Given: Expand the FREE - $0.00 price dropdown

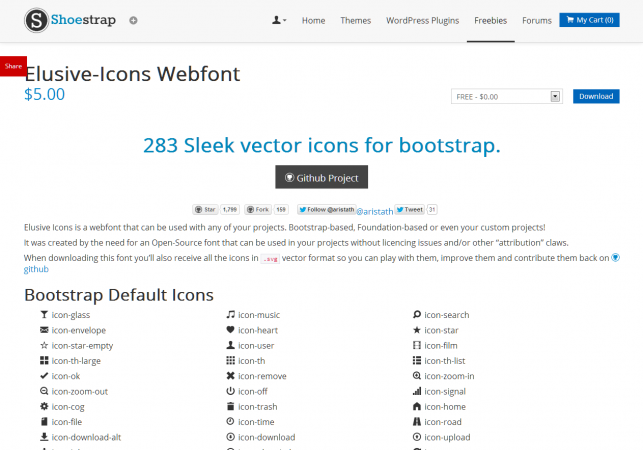Looking at the screenshot, I should tap(506, 96).
